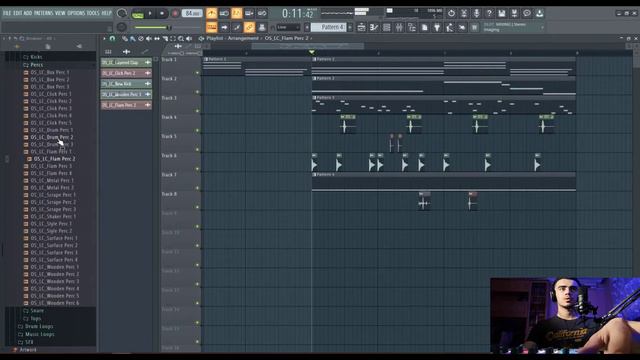Toggle wait for input before recording

[x=224, y=13]
